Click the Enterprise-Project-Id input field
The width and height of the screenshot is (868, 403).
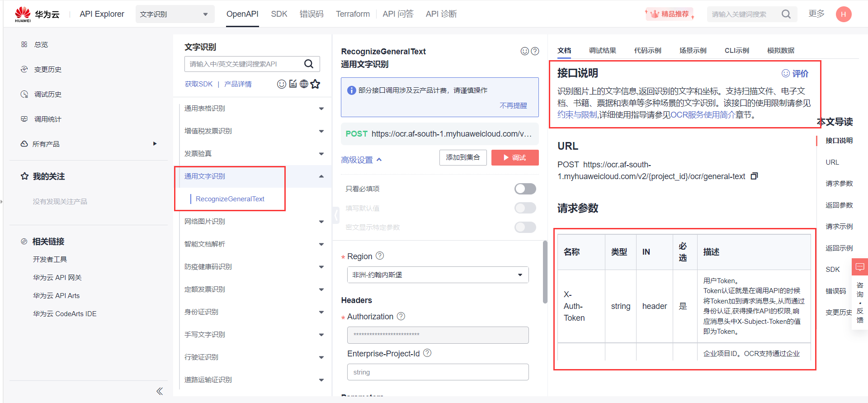pyautogui.click(x=438, y=372)
